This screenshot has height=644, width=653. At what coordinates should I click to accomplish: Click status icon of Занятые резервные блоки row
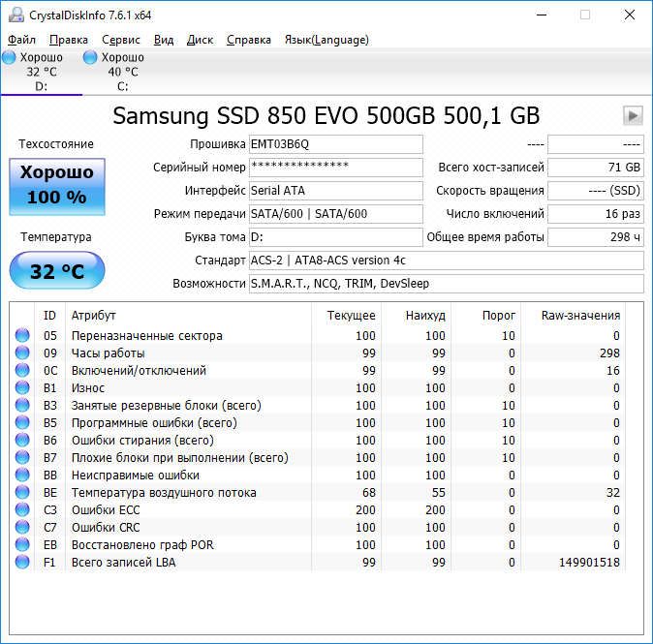[x=22, y=405]
